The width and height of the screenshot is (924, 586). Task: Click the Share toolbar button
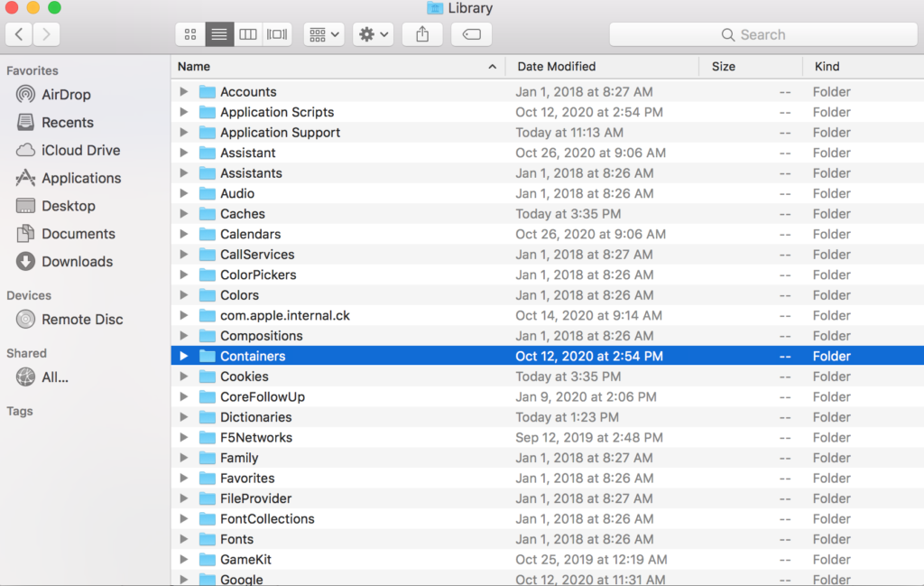pos(422,34)
